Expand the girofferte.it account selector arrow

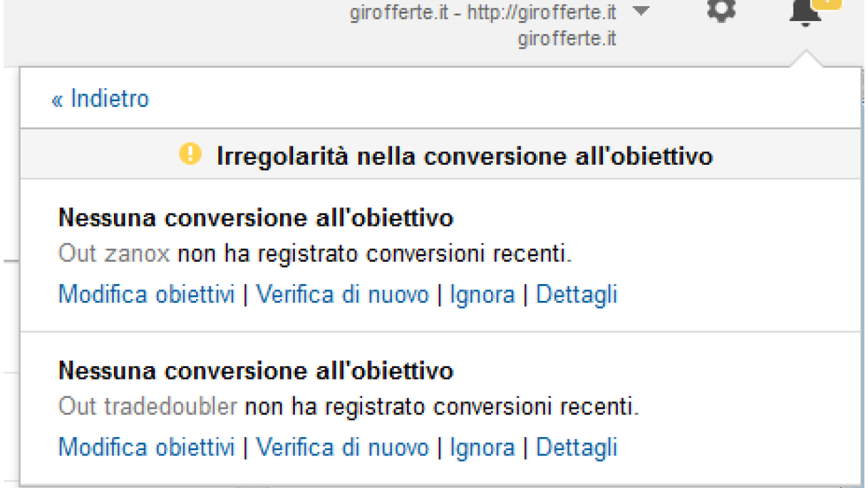(640, 11)
